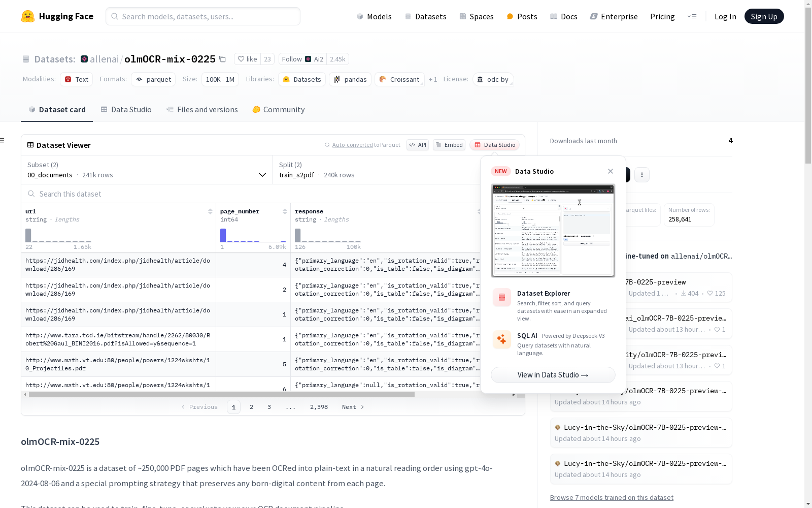812x508 pixels.
Task: Sort the page_number column
Action: tap(285, 211)
